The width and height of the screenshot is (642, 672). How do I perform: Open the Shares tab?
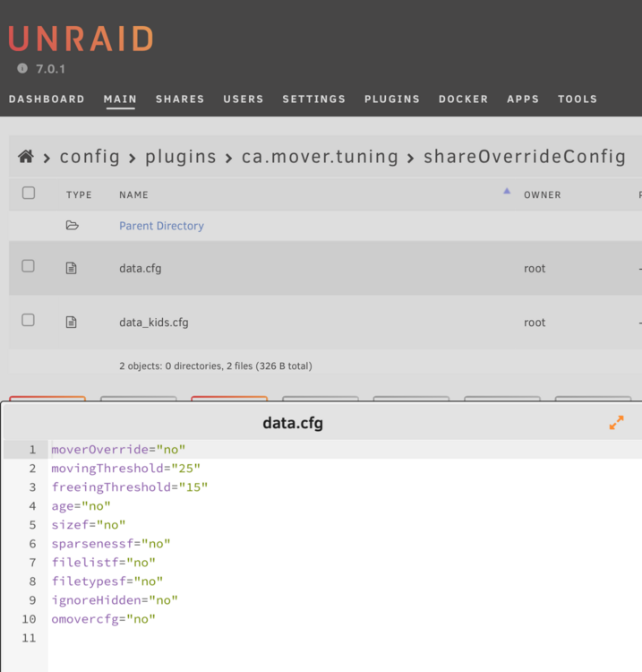(x=180, y=99)
